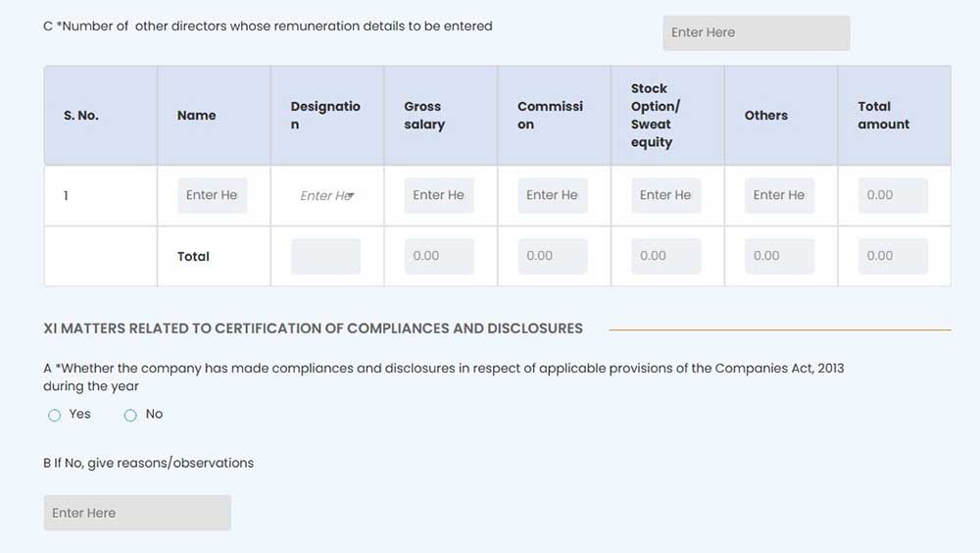The image size is (980, 553).
Task: Click the S. No. column header
Action: click(81, 116)
